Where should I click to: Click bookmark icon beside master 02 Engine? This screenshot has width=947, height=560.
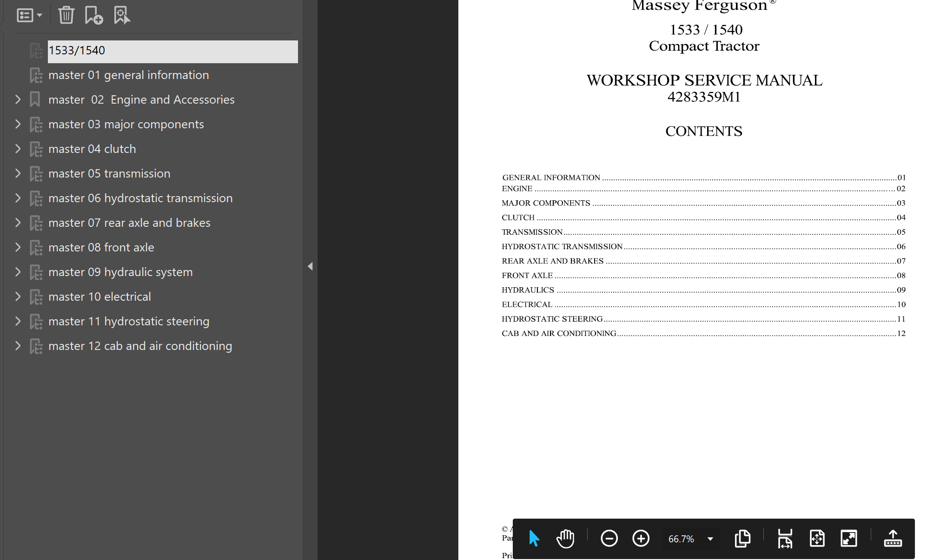pos(35,99)
